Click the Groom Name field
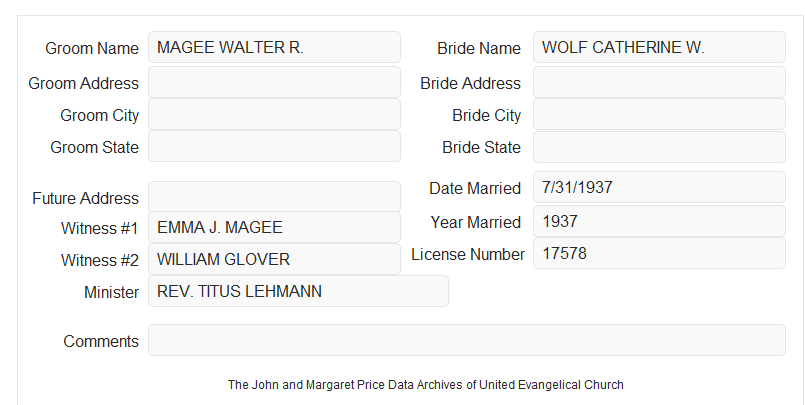Image resolution: width=805 pixels, height=405 pixels. 274,47
